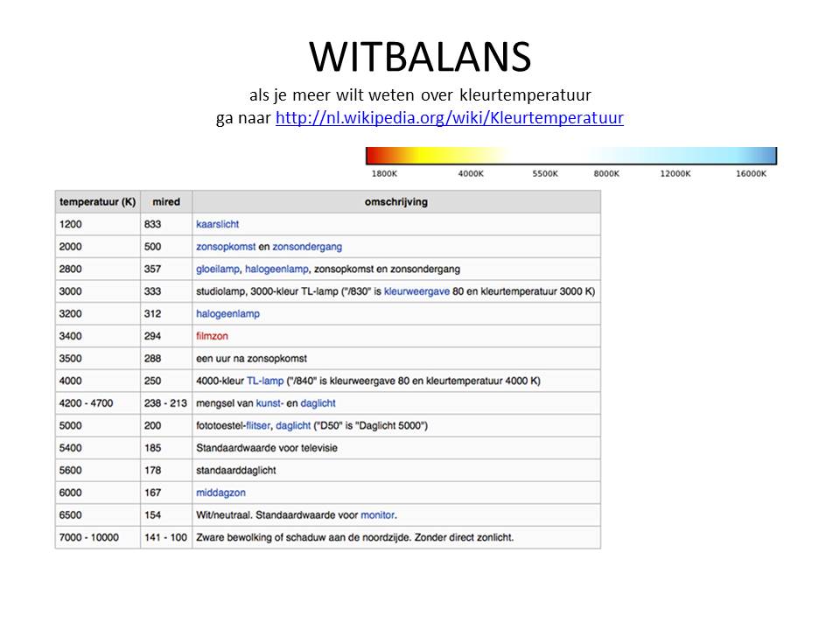Click the halogeenlamp link in the 2800 row
840x630 pixels.
[276, 269]
